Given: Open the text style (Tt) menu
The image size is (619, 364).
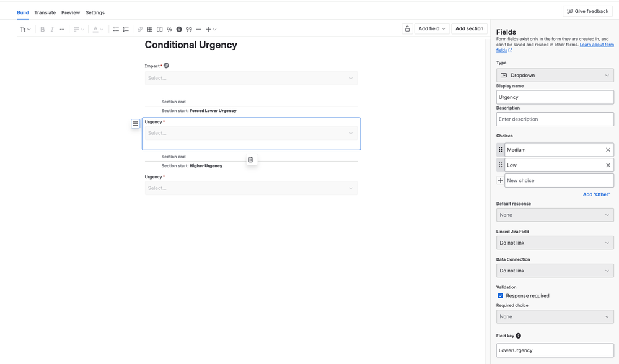Looking at the screenshot, I should pos(25,29).
